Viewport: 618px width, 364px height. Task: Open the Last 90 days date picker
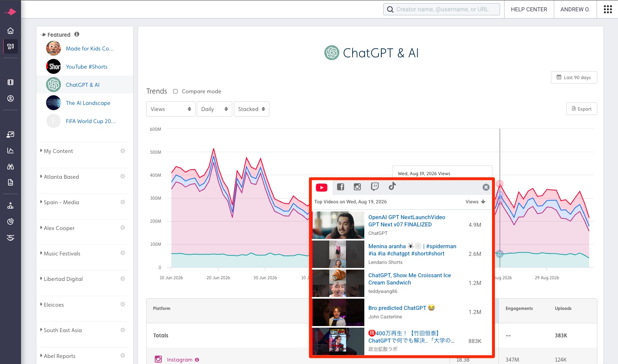click(x=574, y=77)
